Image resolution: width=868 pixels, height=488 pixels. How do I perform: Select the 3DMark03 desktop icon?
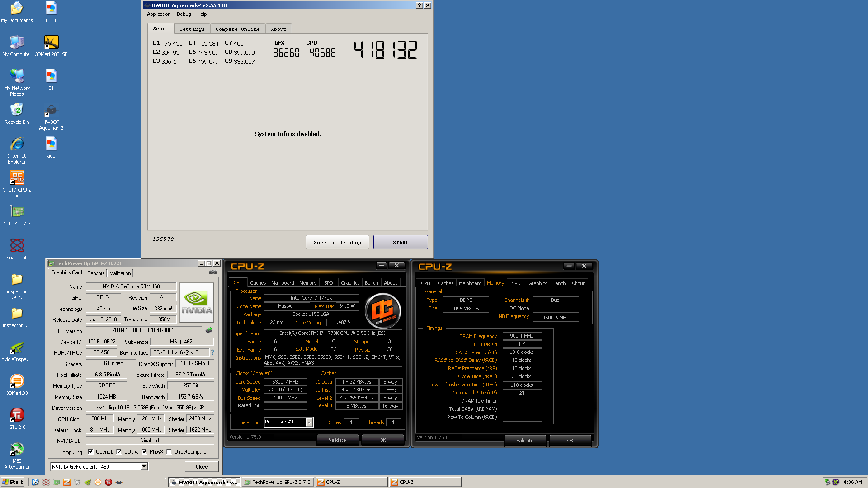(17, 385)
